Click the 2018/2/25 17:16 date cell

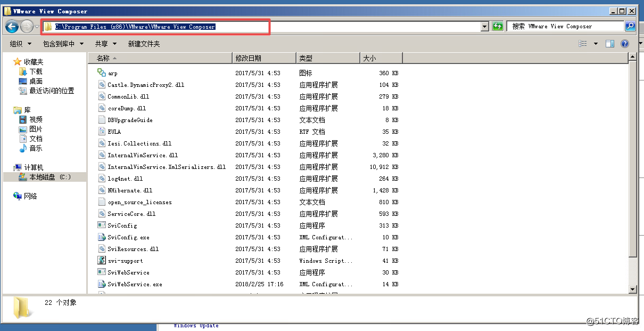click(259, 284)
